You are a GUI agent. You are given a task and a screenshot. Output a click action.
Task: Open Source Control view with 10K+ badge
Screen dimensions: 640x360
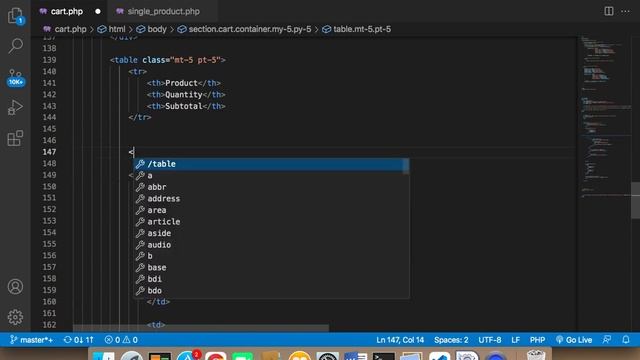click(x=16, y=78)
